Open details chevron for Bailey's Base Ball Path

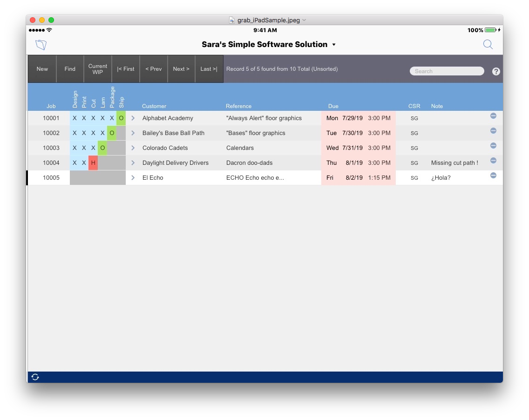(133, 133)
